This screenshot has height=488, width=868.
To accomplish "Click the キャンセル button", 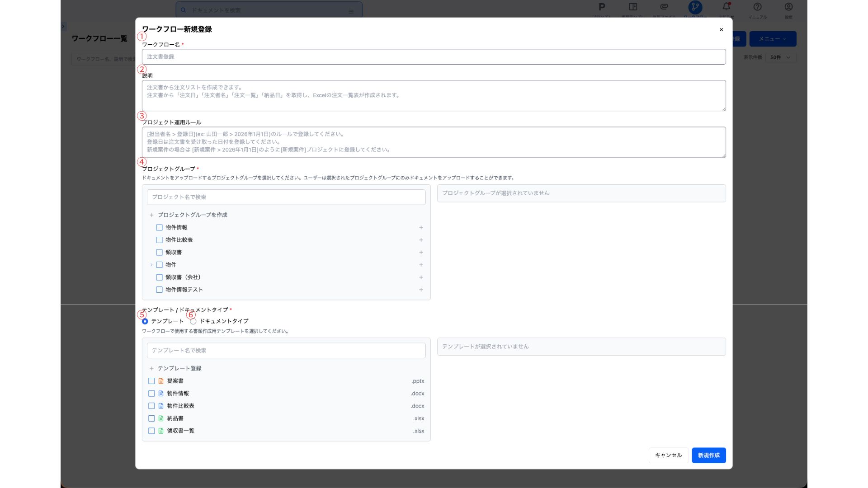I will click(668, 455).
